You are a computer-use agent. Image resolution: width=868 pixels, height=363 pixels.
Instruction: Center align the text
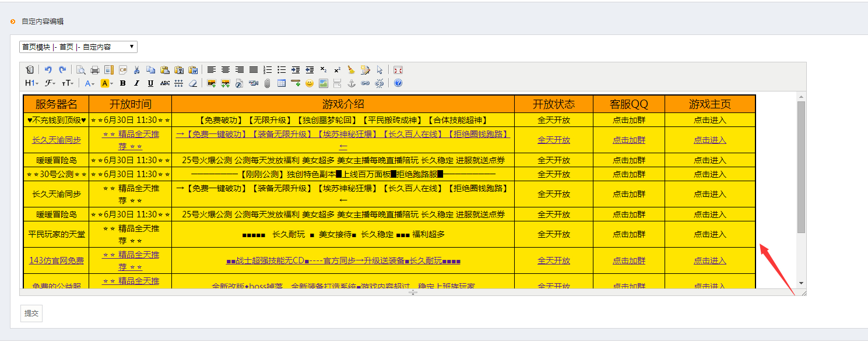point(226,69)
